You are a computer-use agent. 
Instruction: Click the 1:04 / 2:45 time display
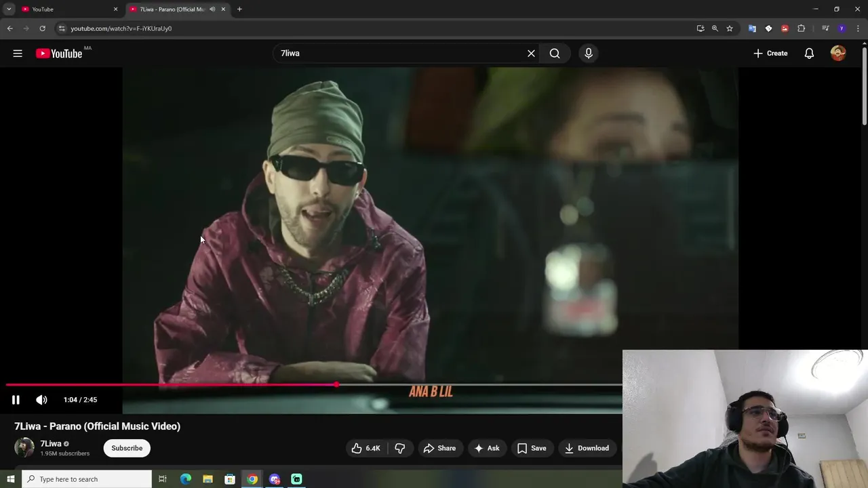coord(80,400)
